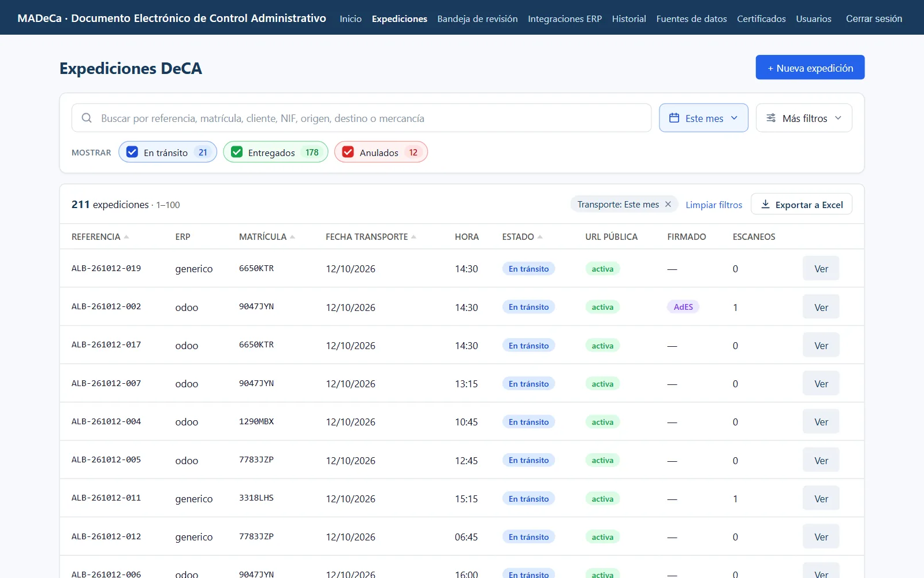Click Cerrar sesión
The height and width of the screenshot is (578, 924).
click(x=874, y=18)
